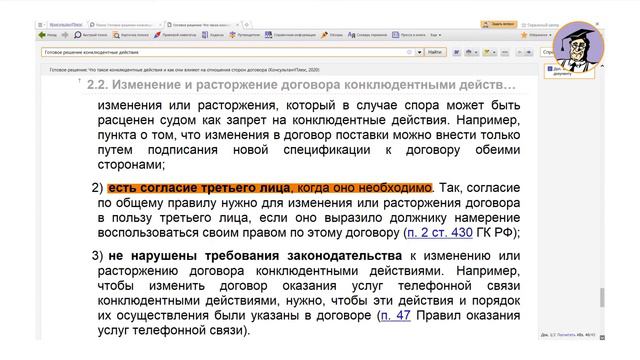Click bold text не нарушены требования законодательства
The image size is (640, 360).
click(255, 256)
